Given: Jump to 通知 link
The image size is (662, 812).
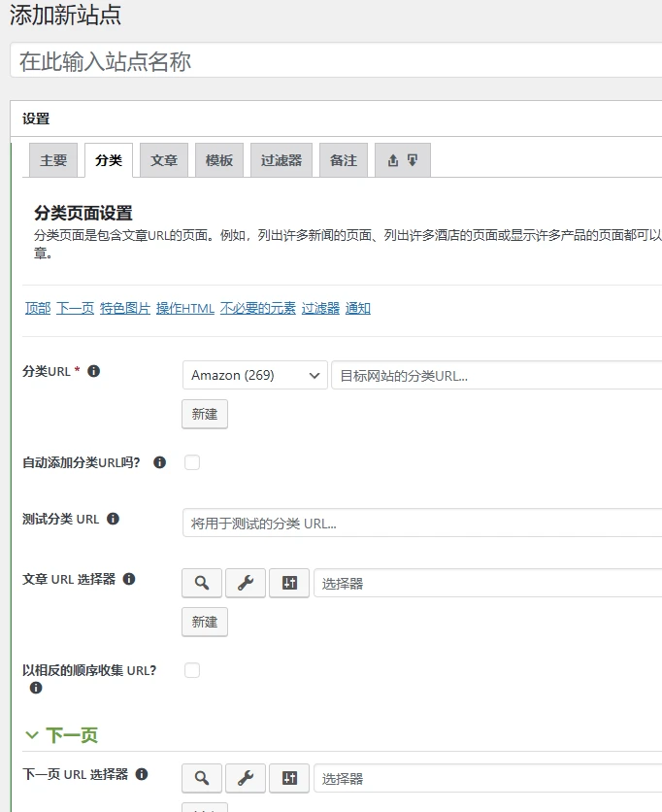Looking at the screenshot, I should click(x=357, y=309).
